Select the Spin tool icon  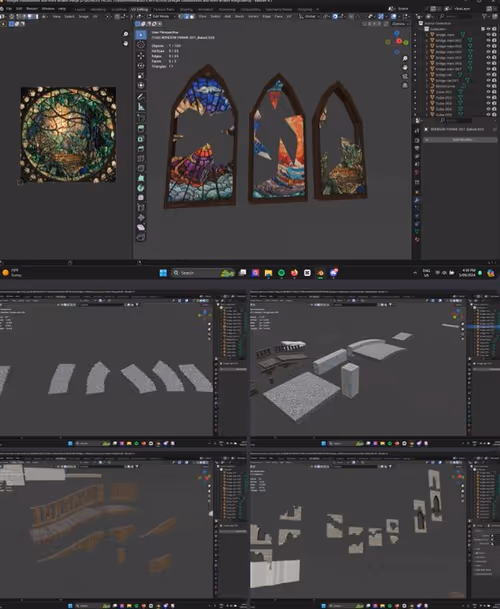pyautogui.click(x=141, y=188)
